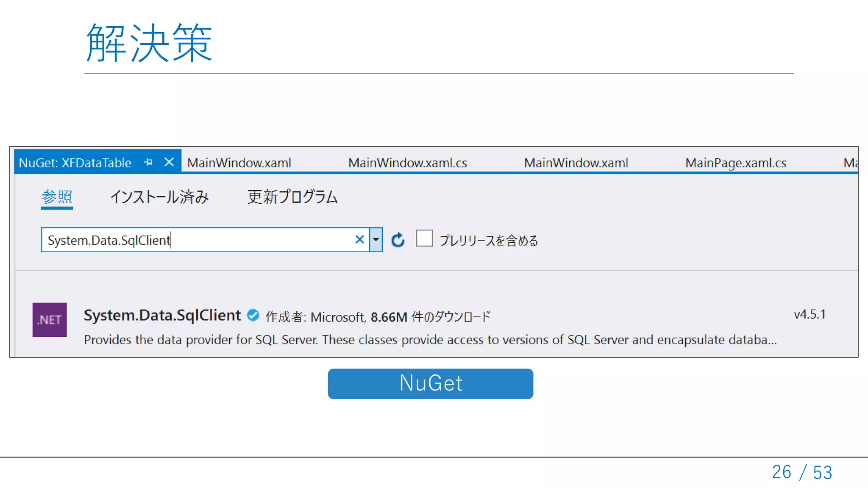868x488 pixels.
Task: Switch to the インストール済み tab
Action: click(x=159, y=197)
